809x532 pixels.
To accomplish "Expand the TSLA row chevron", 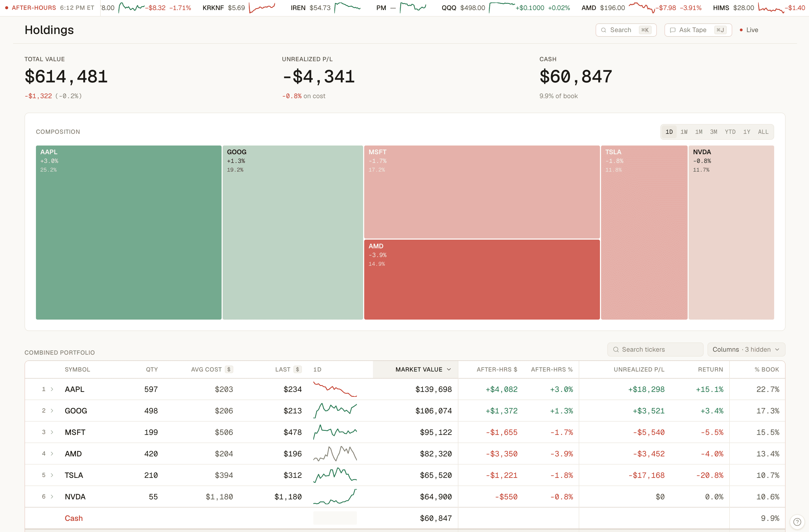I will [x=52, y=475].
